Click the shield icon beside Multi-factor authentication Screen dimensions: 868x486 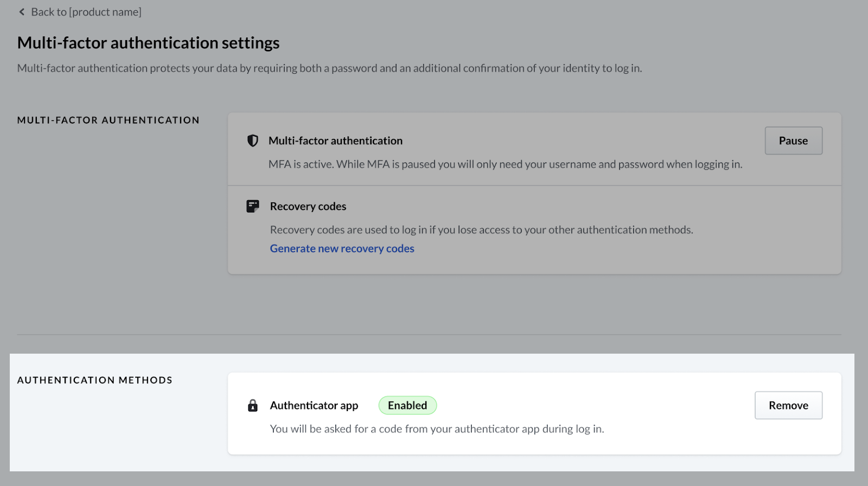click(x=253, y=140)
